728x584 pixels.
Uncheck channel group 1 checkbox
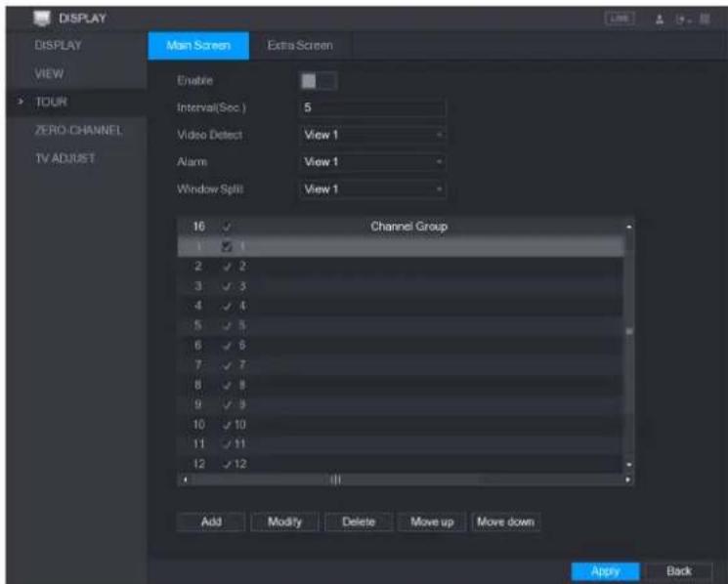[x=227, y=246]
